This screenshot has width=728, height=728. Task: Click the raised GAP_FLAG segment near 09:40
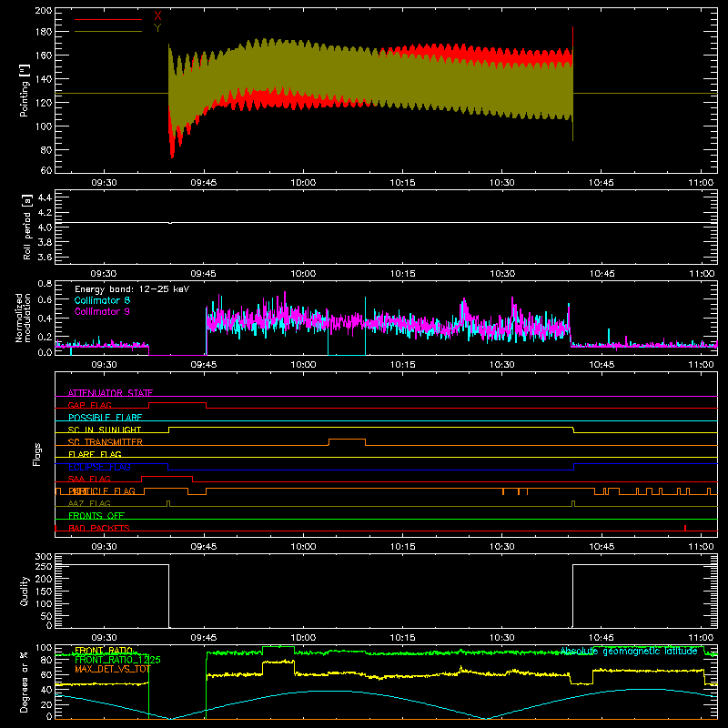(177, 402)
